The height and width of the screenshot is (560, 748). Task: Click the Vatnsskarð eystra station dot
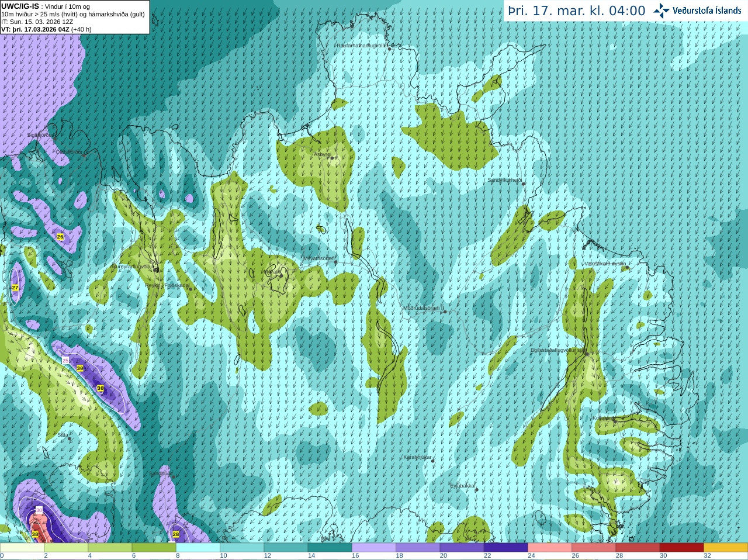point(628,267)
